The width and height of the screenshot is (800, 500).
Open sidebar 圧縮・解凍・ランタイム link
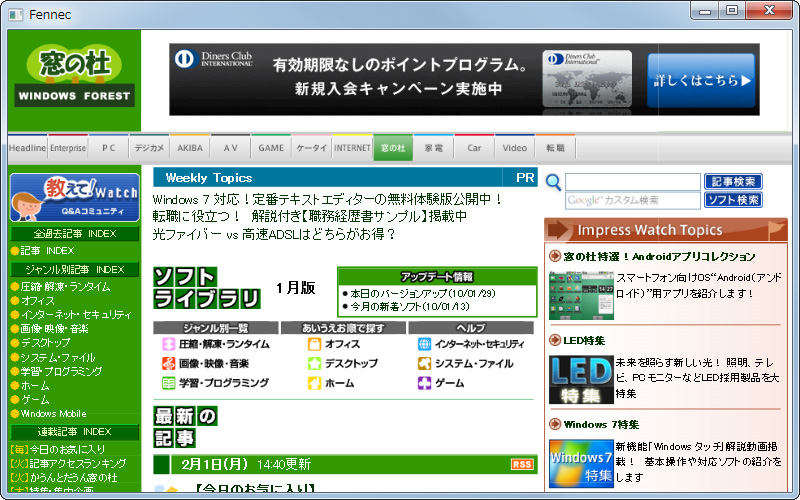coord(65,287)
